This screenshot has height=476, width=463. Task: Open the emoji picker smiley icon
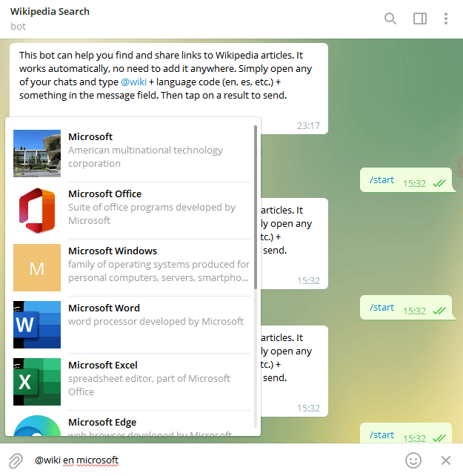(x=413, y=460)
